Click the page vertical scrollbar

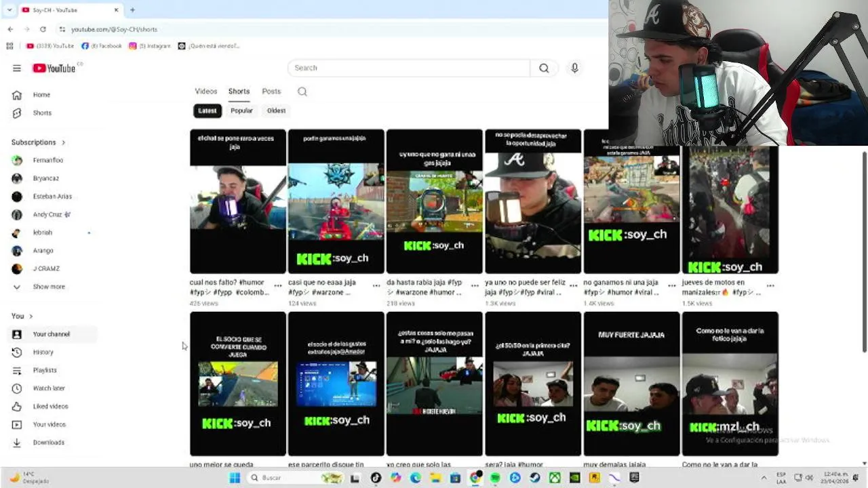[864, 251]
